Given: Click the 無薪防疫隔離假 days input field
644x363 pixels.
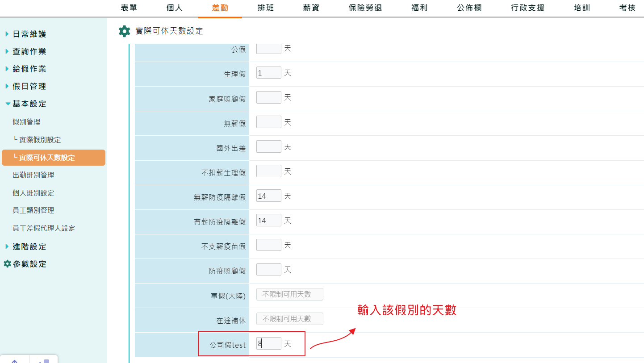Looking at the screenshot, I should pos(268,195).
